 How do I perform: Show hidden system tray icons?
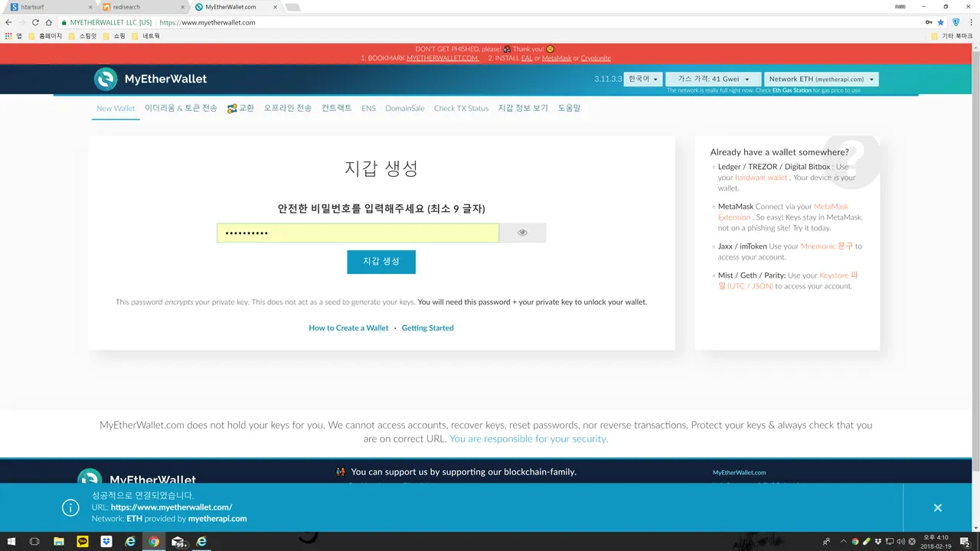[843, 541]
